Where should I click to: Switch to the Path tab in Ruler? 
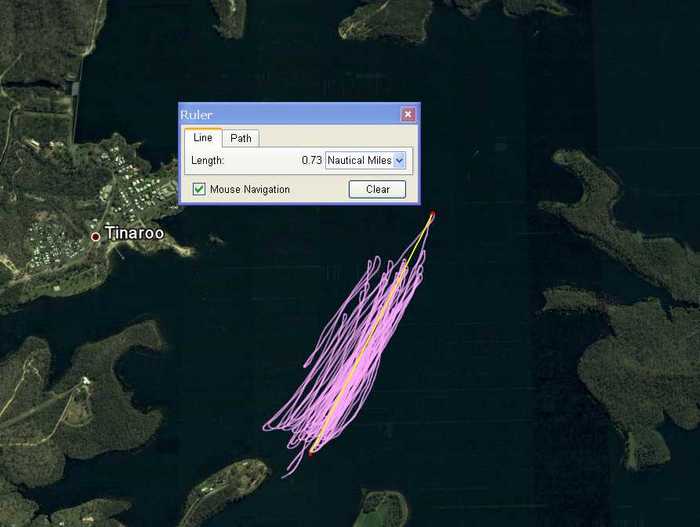click(241, 138)
